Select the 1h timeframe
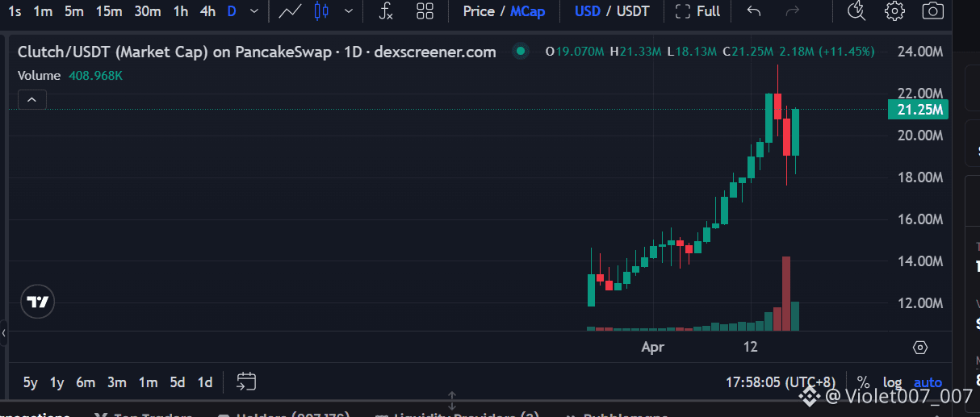 [181, 11]
